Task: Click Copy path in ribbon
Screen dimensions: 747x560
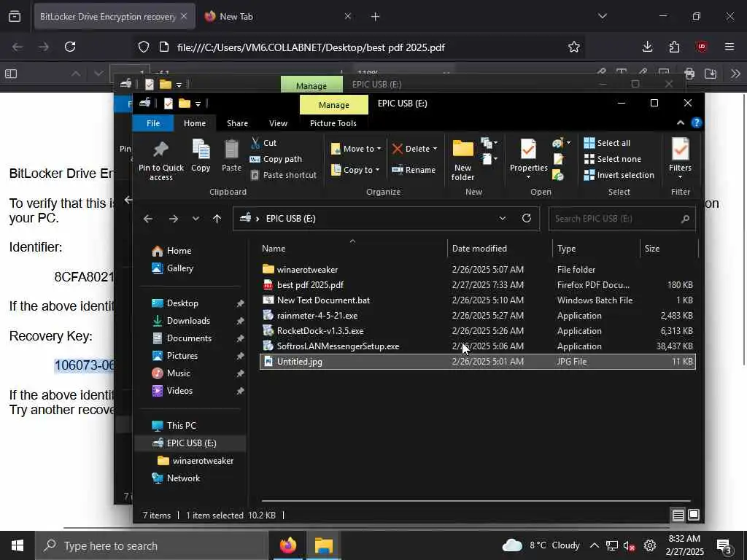Action: 276,159
